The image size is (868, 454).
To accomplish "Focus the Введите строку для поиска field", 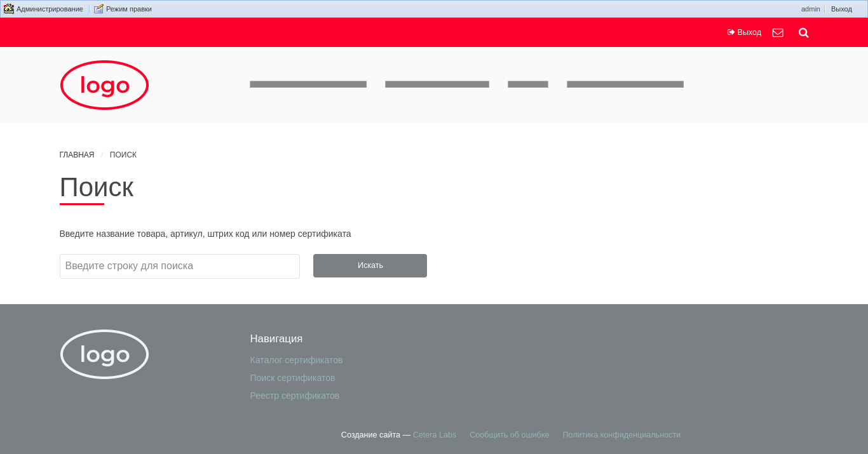I will pos(180,266).
